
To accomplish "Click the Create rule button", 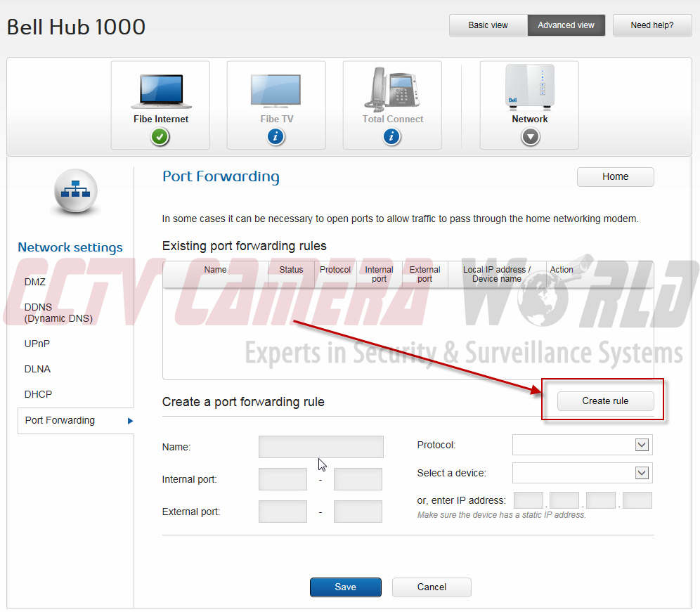I will [605, 401].
